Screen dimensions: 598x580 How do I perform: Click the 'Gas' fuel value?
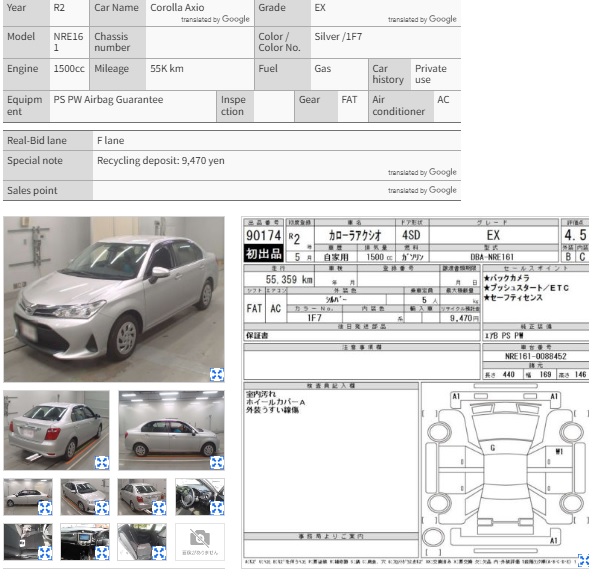(x=323, y=69)
